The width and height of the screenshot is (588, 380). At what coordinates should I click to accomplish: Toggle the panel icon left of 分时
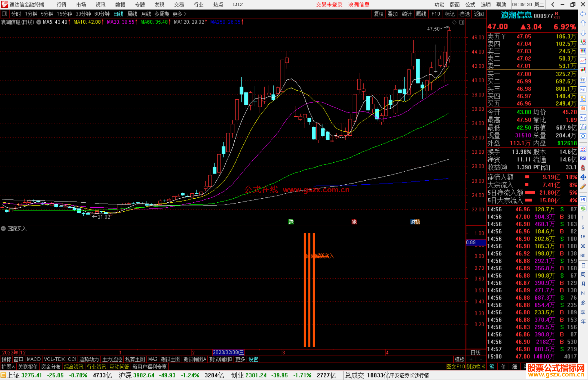tap(4, 14)
